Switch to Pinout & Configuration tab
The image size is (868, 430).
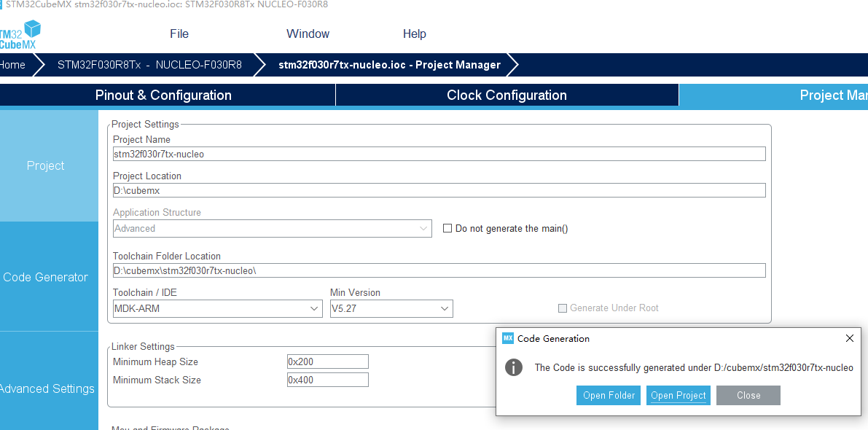tap(163, 95)
